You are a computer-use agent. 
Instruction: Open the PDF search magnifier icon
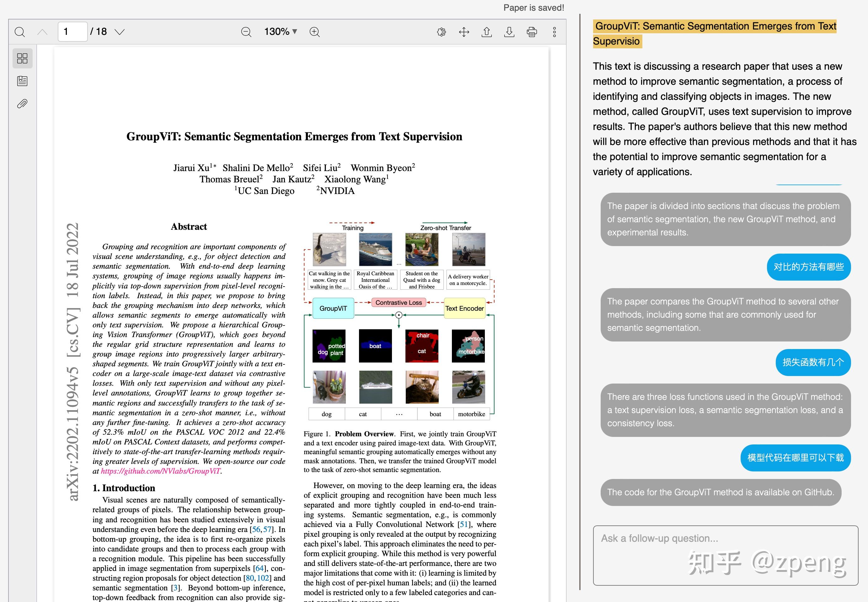[x=19, y=32]
